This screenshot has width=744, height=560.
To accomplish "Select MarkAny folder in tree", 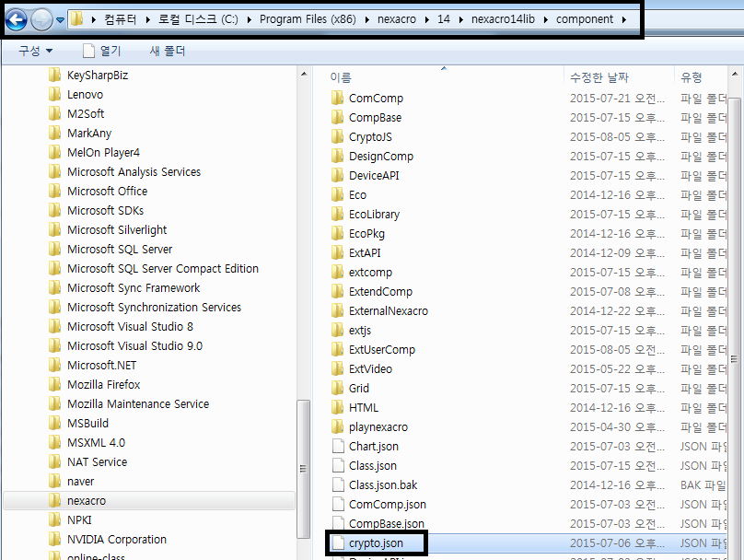I will click(x=89, y=133).
